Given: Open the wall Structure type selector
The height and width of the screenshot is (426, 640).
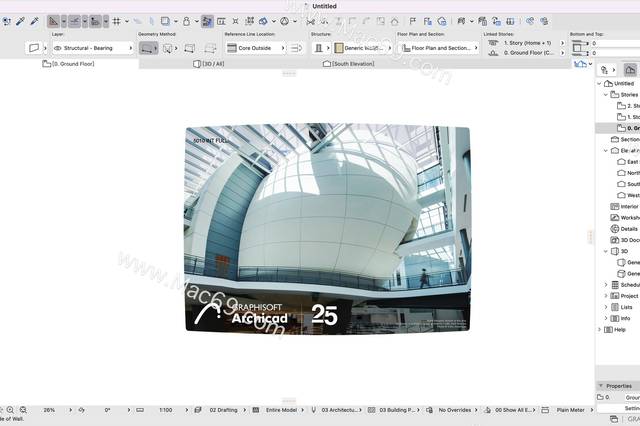Looking at the screenshot, I should [322, 48].
